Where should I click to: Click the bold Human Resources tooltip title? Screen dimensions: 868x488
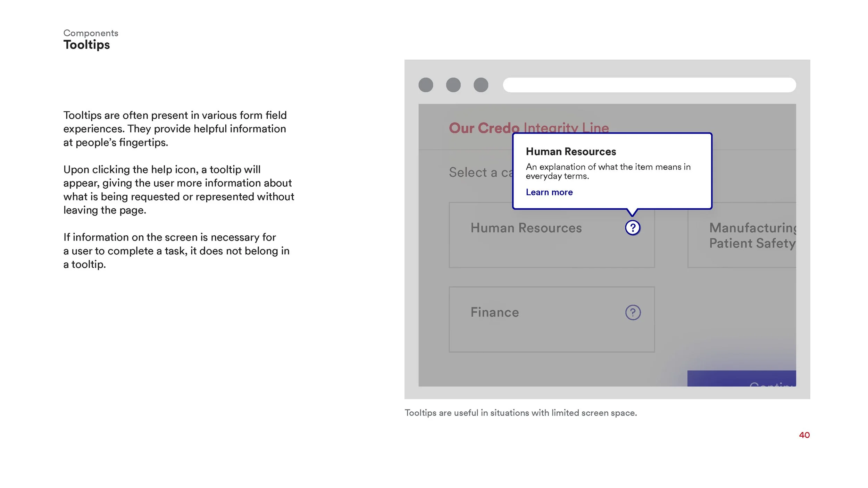coord(571,152)
